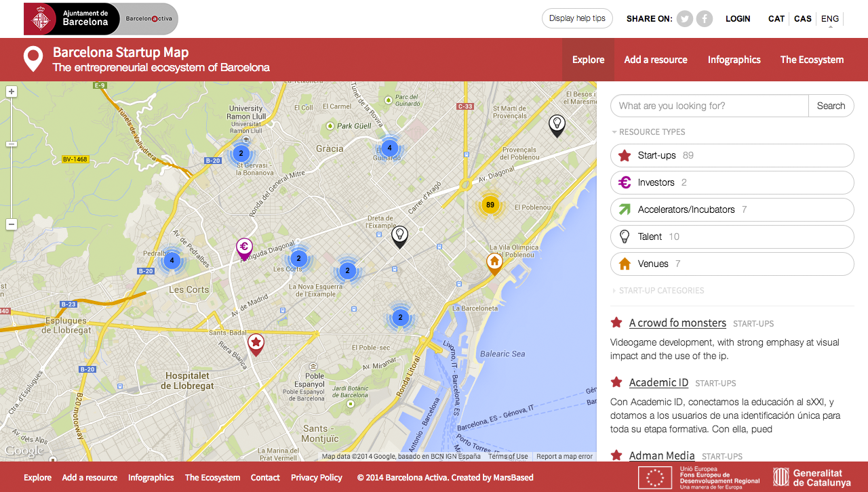Share the map on Facebook
This screenshot has height=492, width=868.
(704, 18)
